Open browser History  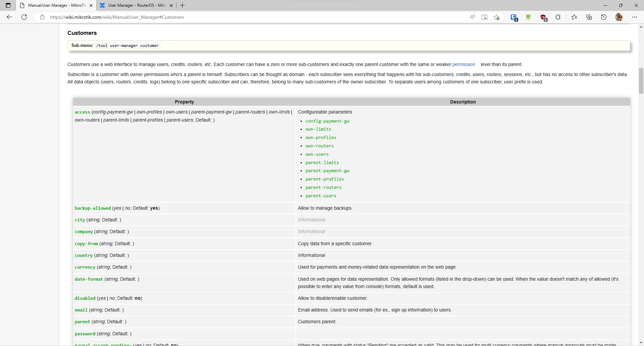pyautogui.click(x=604, y=17)
